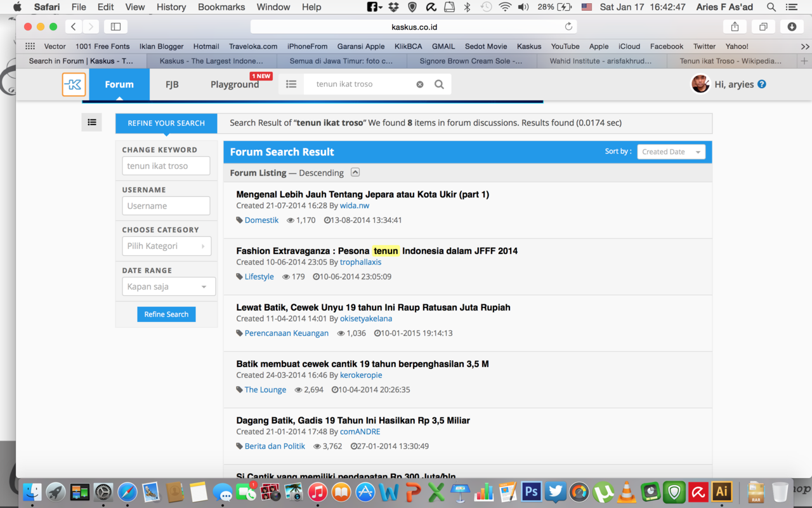The height and width of the screenshot is (508, 812).
Task: Open the Notification Center icon
Action: tap(791, 7)
